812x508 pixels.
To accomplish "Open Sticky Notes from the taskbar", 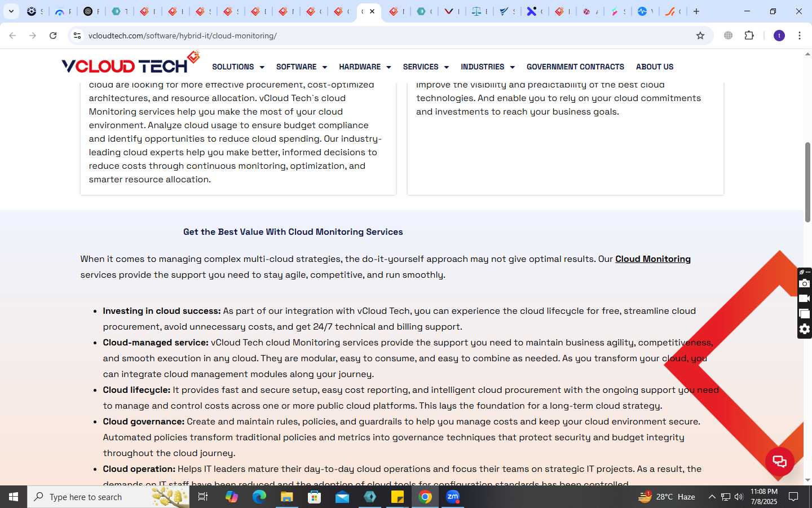I will 398,497.
